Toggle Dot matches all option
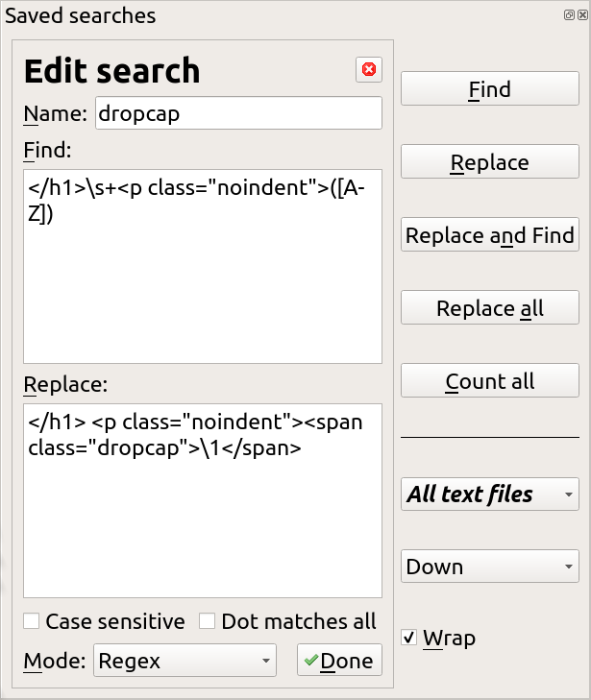Image resolution: width=591 pixels, height=700 pixels. click(x=208, y=621)
